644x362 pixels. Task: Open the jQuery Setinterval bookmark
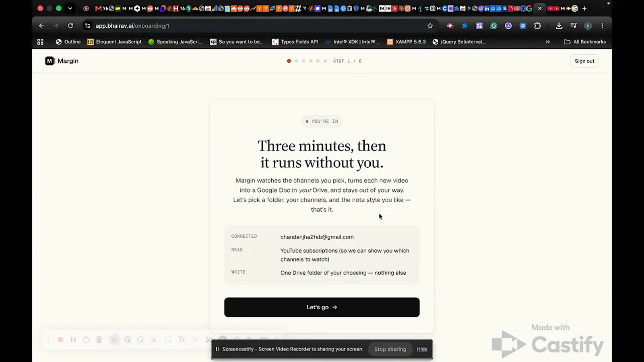(x=459, y=42)
